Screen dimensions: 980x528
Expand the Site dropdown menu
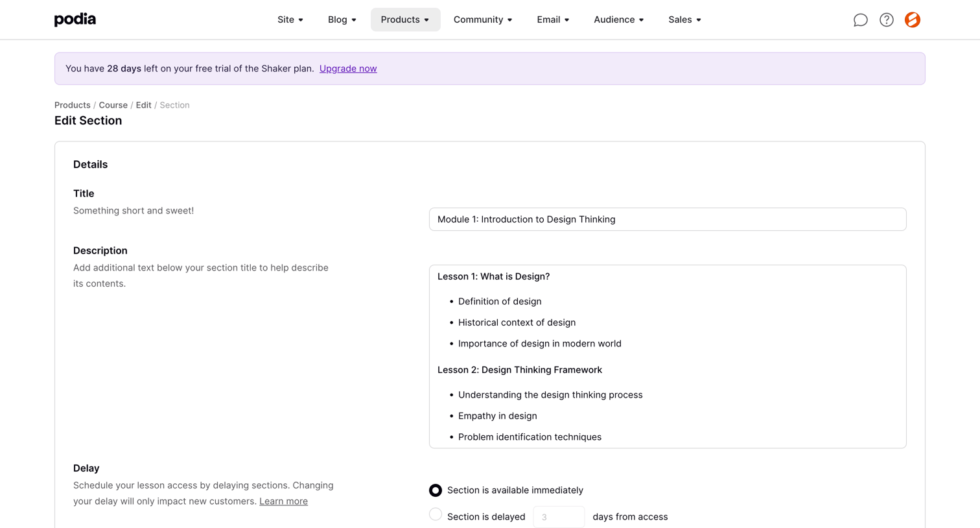(290, 19)
